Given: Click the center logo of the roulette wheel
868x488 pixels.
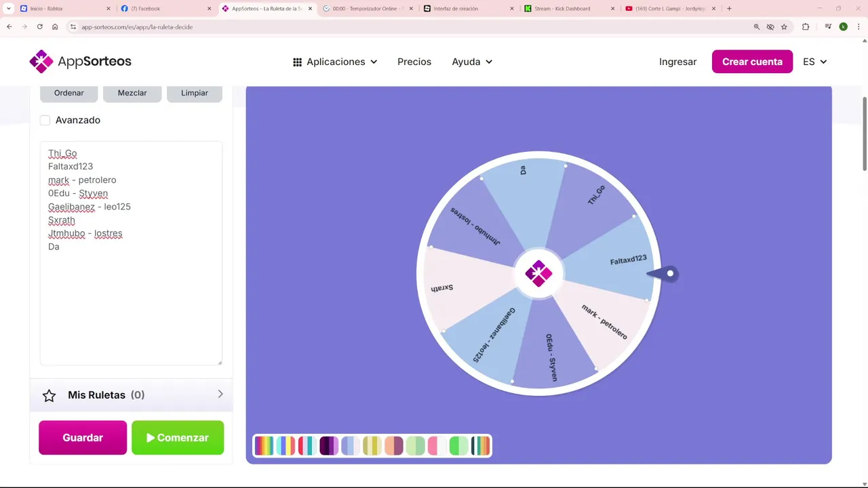Looking at the screenshot, I should 538,274.
